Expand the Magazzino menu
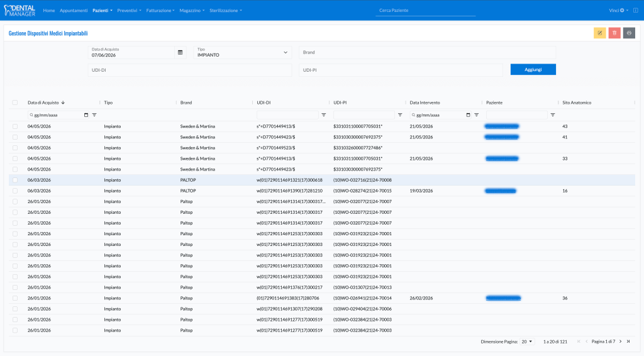The width and height of the screenshot is (644, 356). coord(192,10)
